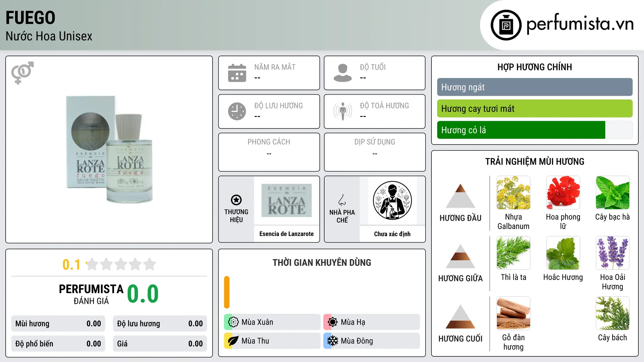
Task: Select the Mùa Đông season button
Action: pos(372,341)
